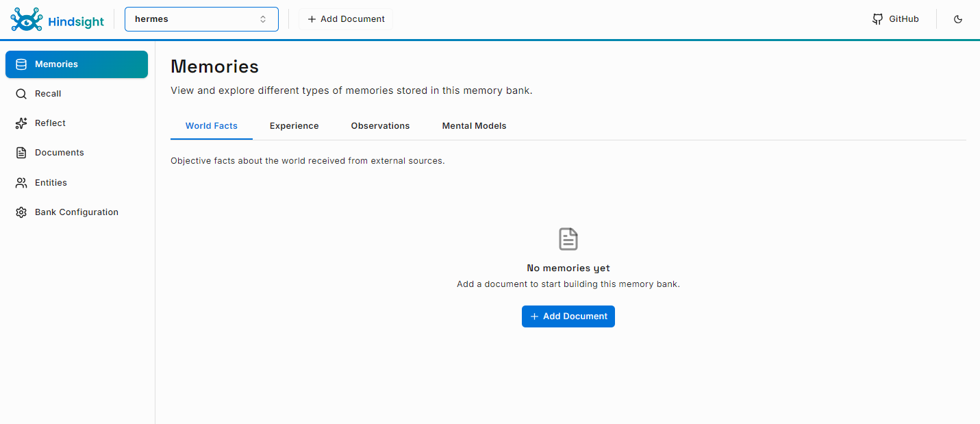Click the Recall magnifier icon
This screenshot has height=424, width=980.
point(21,94)
